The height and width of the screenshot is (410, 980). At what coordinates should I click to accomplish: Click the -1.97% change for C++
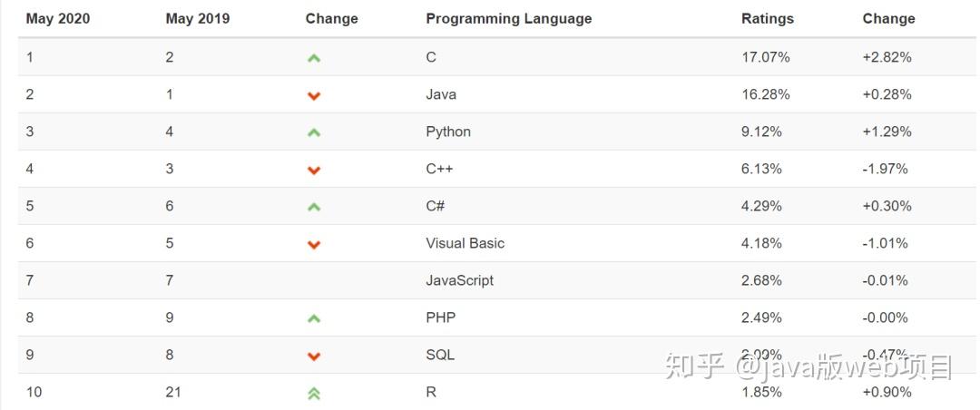tap(885, 169)
